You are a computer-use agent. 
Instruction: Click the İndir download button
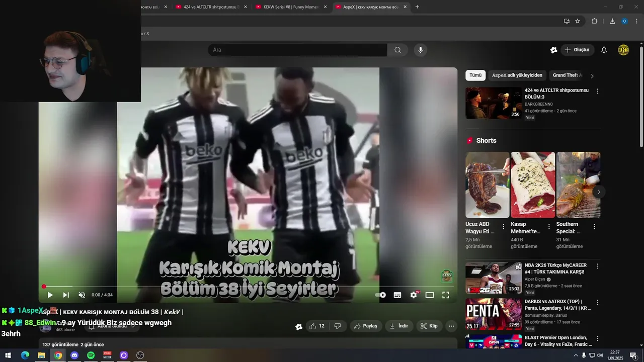399,326
